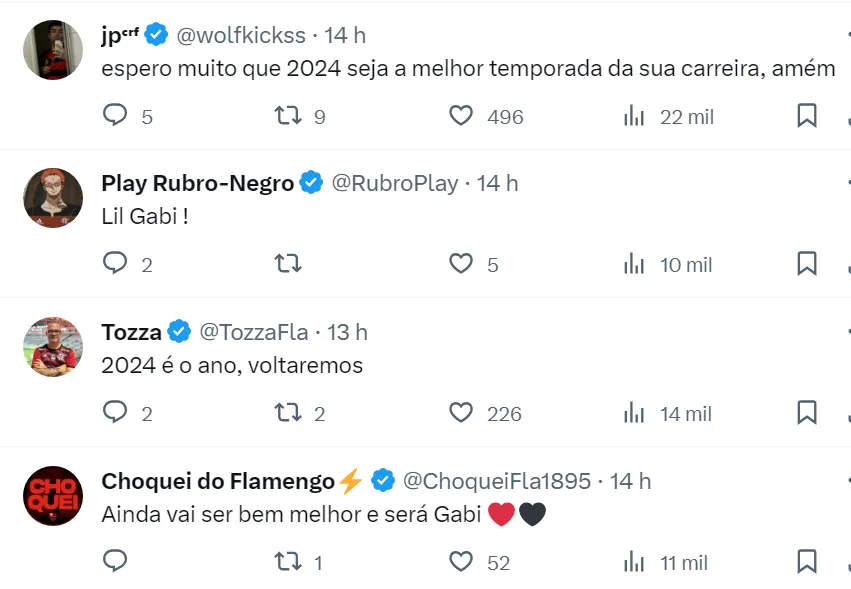851x589 pixels.
Task: Retweet the Tozza post
Action: click(x=288, y=413)
